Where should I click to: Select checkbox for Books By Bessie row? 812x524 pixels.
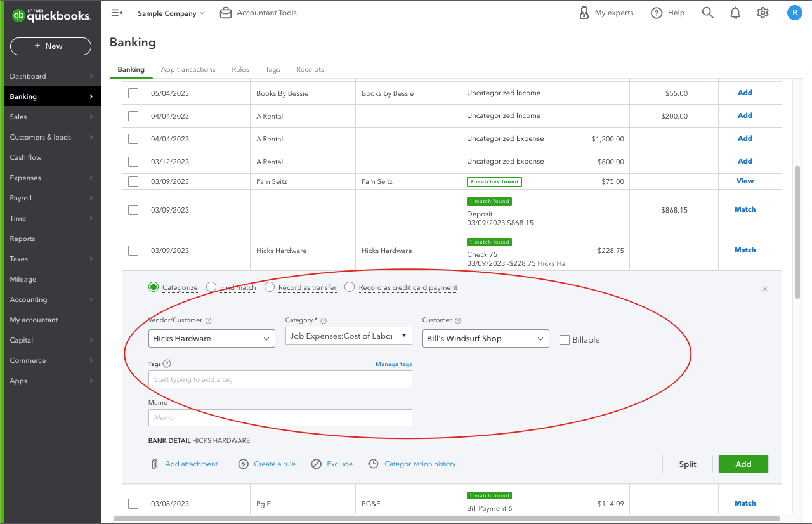coord(133,93)
